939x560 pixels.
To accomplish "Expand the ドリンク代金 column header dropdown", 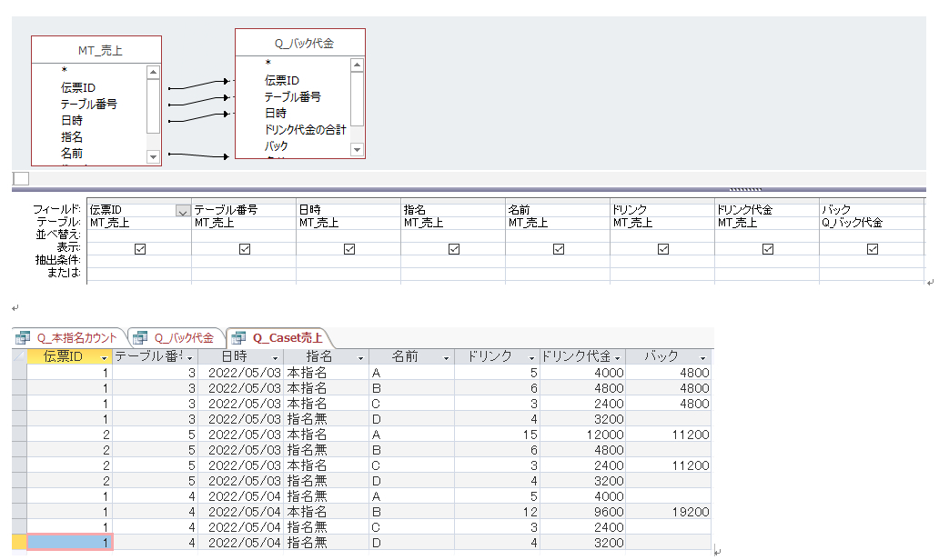I will 619,358.
